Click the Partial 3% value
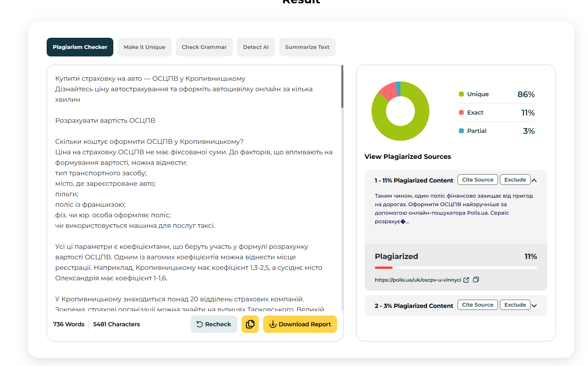 (529, 131)
